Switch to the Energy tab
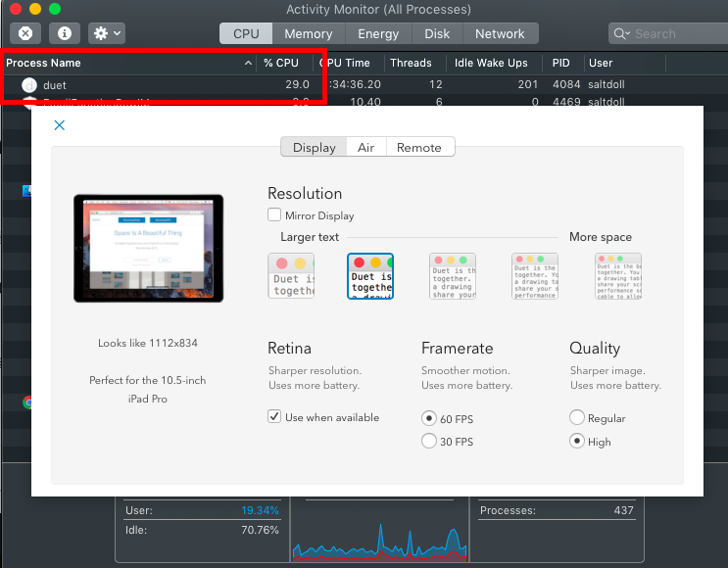Screen dimensions: 728x568 (x=378, y=34)
